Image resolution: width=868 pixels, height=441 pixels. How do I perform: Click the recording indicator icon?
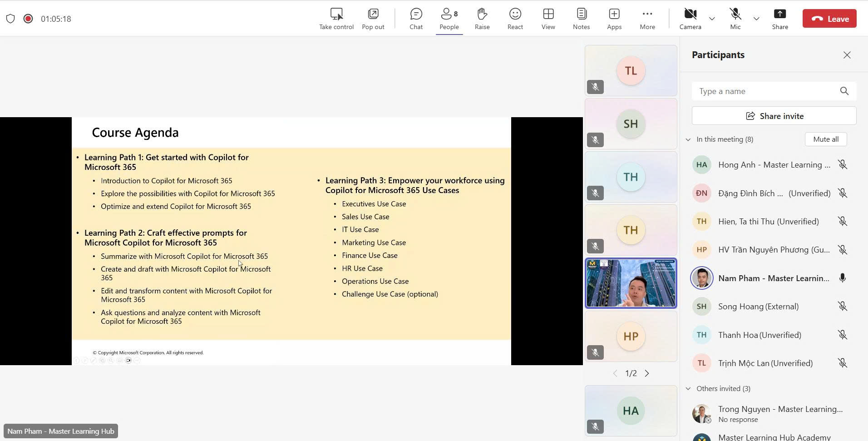pyautogui.click(x=28, y=19)
